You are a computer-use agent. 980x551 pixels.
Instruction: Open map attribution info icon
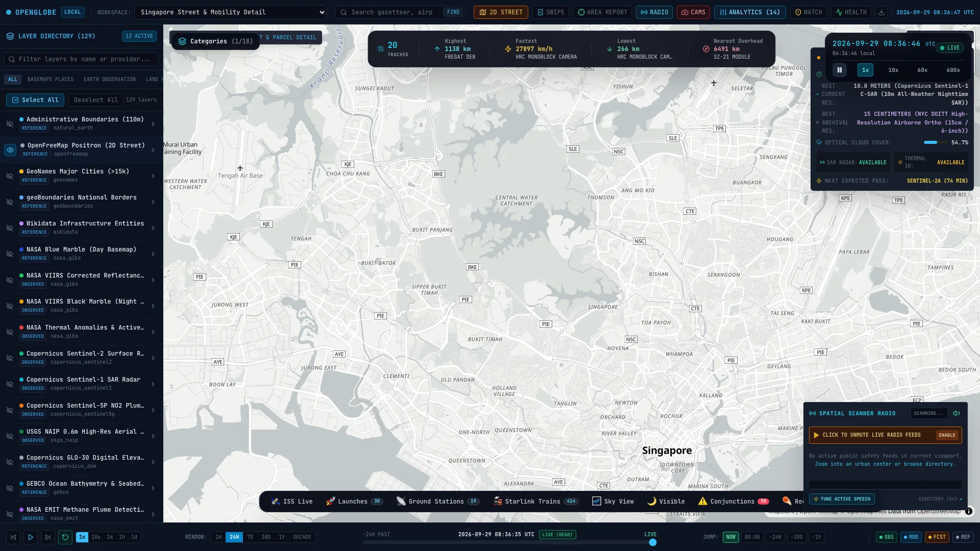(x=968, y=511)
